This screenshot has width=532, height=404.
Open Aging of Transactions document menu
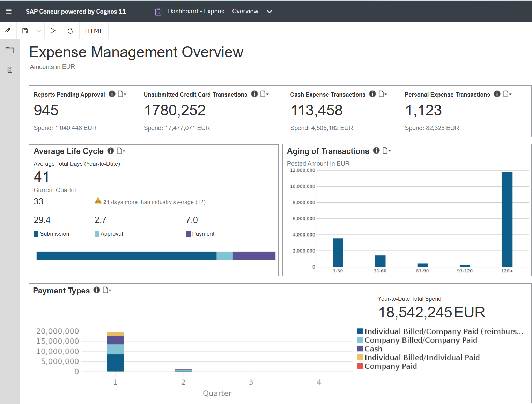click(x=386, y=150)
